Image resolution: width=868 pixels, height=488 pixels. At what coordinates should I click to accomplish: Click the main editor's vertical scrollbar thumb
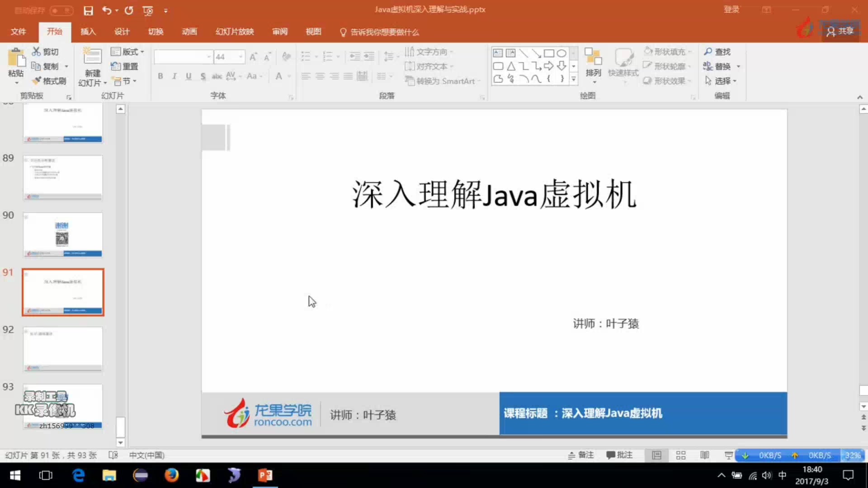(x=863, y=390)
